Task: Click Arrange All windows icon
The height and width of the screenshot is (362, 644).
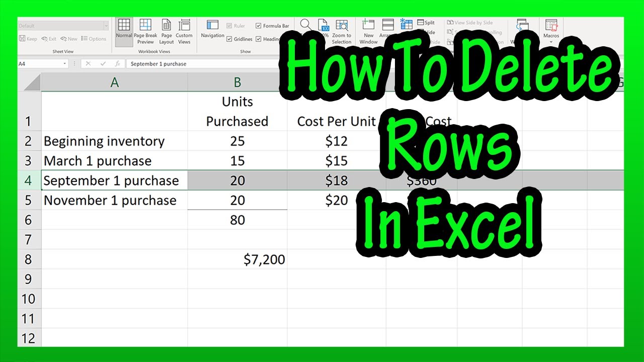Action: pos(387,25)
